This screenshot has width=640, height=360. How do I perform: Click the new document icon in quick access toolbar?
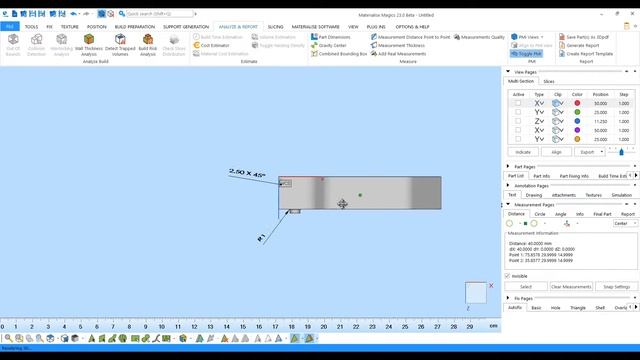click(x=14, y=14)
